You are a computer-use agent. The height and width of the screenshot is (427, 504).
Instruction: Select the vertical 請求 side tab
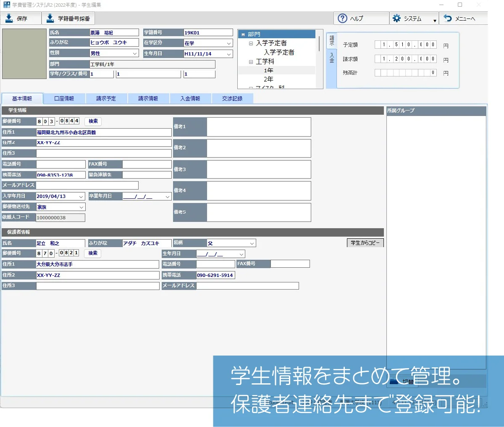[331, 41]
